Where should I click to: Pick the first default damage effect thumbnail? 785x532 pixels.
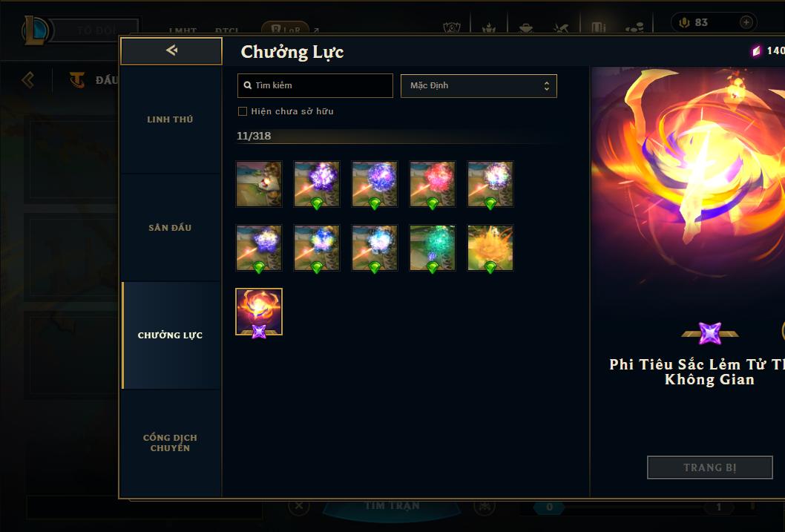259,184
